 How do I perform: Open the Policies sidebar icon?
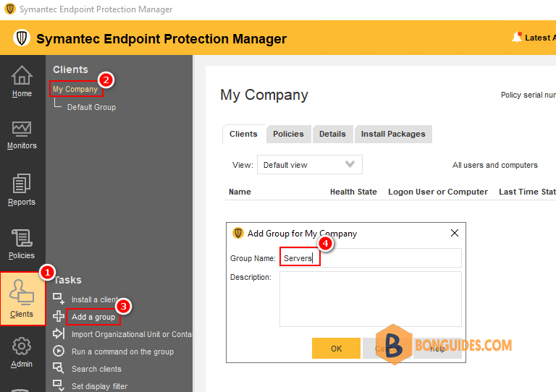(x=22, y=238)
